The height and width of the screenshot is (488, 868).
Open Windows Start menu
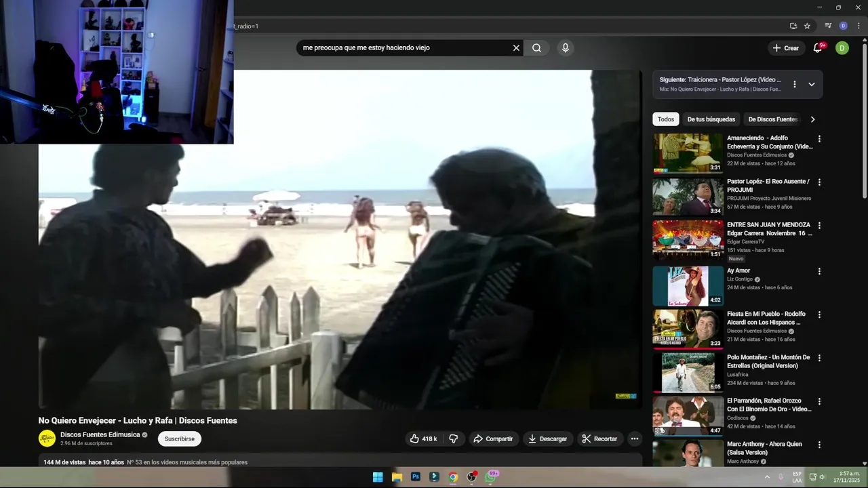378,477
